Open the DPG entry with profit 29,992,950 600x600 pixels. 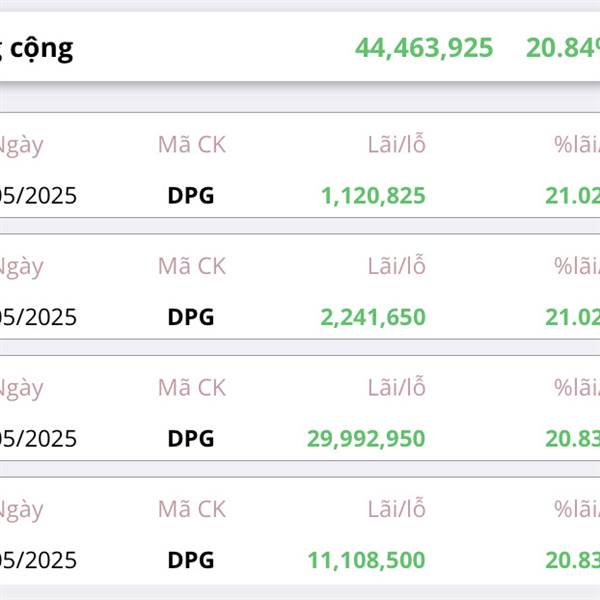coord(300,408)
